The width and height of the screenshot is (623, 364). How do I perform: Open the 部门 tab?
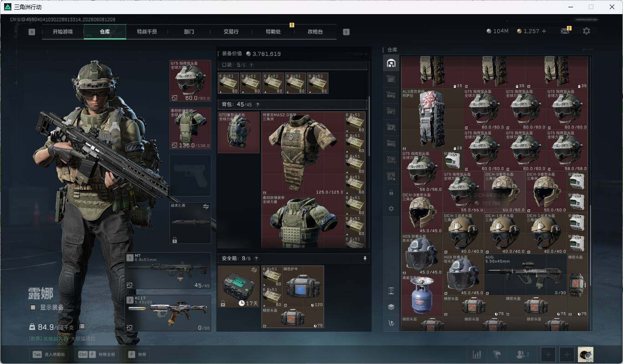[189, 32]
